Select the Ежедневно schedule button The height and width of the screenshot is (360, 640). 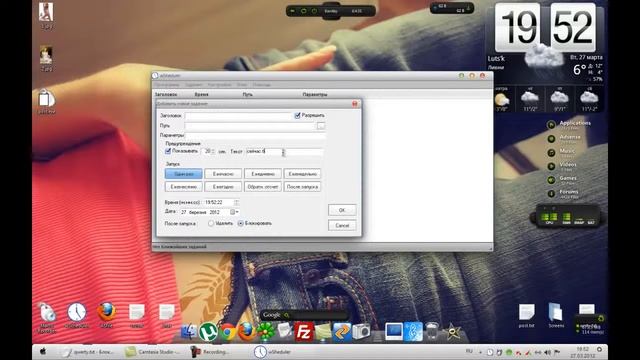[x=262, y=174]
